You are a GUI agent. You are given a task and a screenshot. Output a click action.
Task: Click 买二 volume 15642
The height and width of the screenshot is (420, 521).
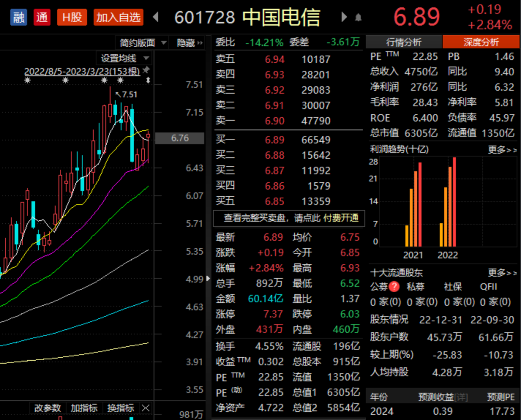tap(315, 155)
